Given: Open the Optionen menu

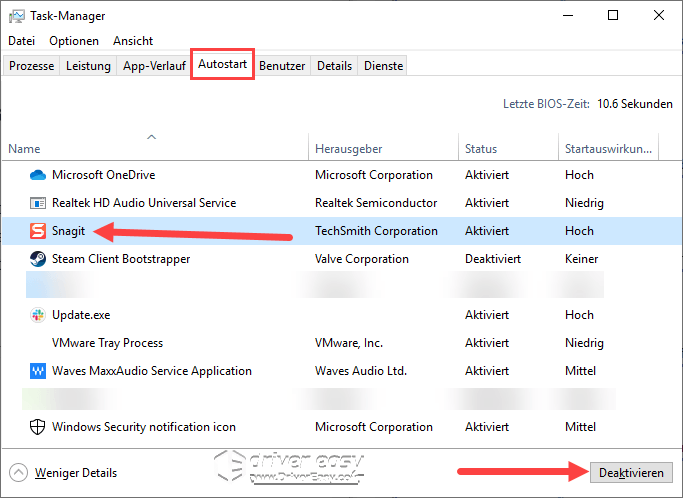Looking at the screenshot, I should (74, 41).
